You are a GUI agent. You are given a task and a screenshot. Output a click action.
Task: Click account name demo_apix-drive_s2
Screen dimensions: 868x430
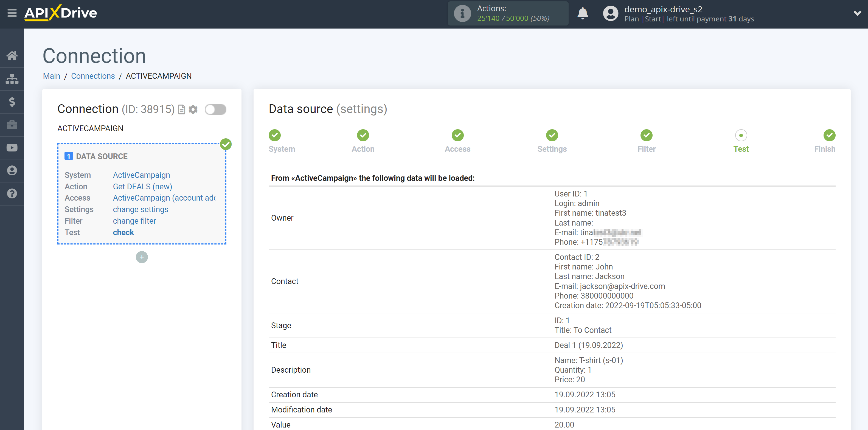tap(663, 9)
